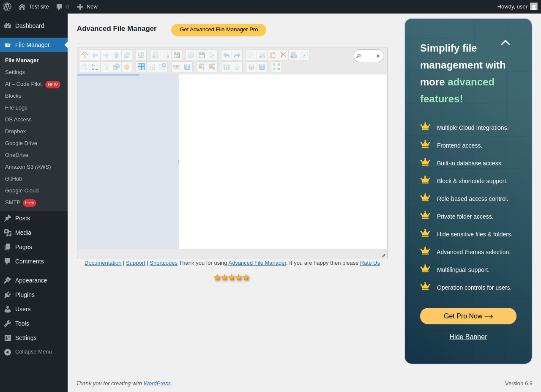Open the Documentation link
Screen dimensions: 541x392
(x=103, y=263)
